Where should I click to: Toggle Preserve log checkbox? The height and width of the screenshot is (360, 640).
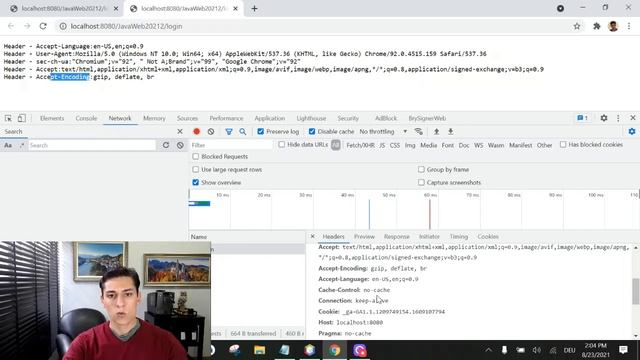coord(260,131)
